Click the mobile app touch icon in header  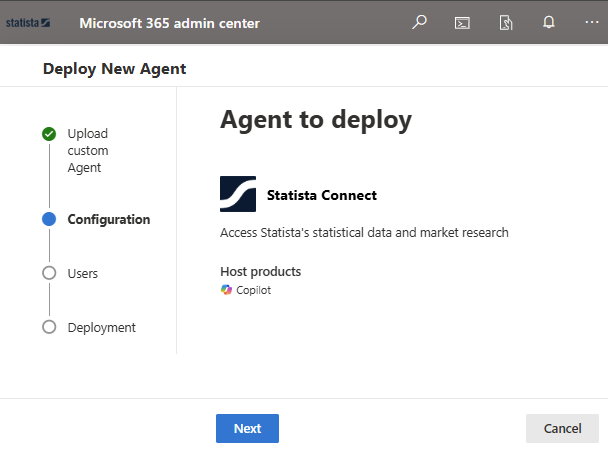[506, 22]
